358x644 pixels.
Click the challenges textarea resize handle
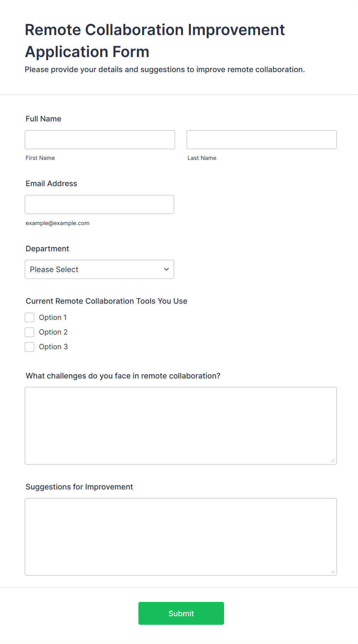tap(333, 461)
